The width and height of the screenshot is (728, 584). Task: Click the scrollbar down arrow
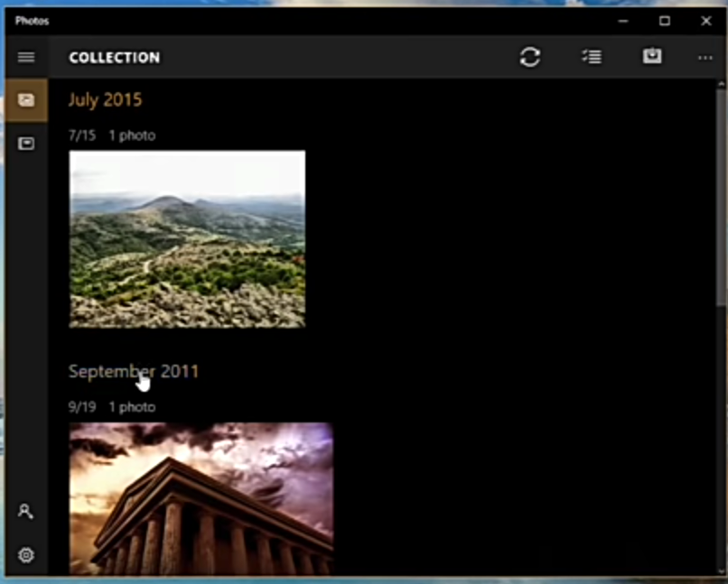pos(721,571)
